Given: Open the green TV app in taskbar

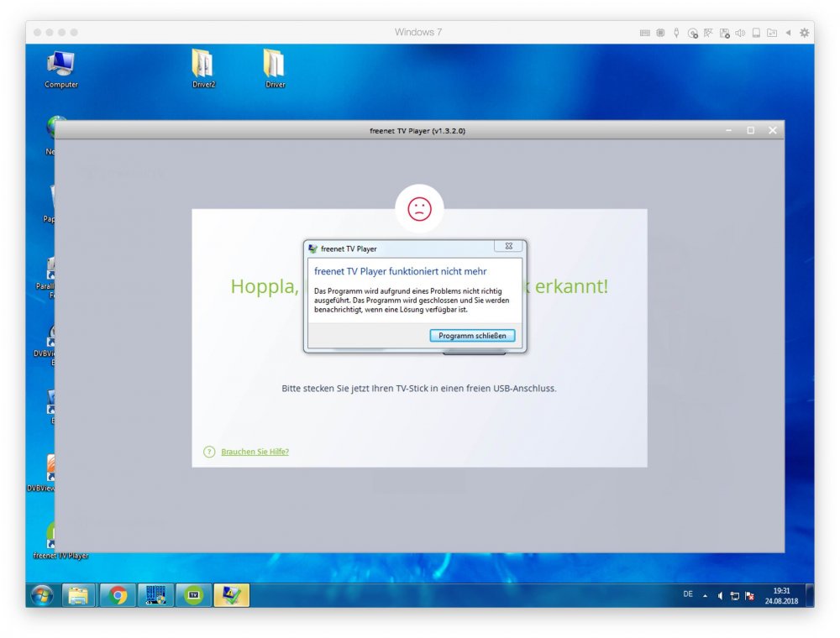Looking at the screenshot, I should coord(194,595).
